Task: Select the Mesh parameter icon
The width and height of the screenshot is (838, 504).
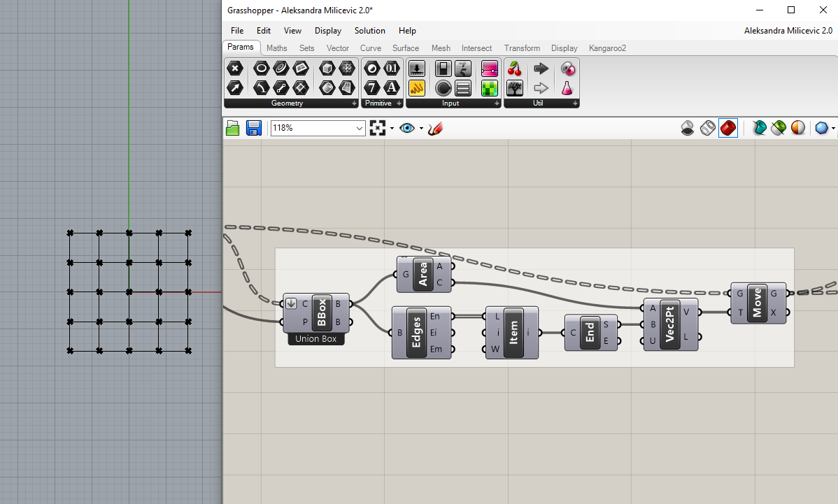Action: click(x=347, y=69)
